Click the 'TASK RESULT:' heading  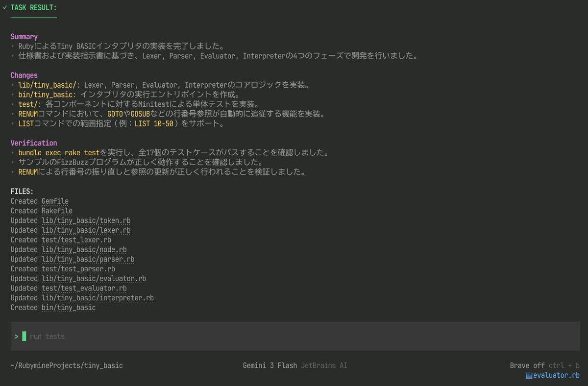point(34,7)
